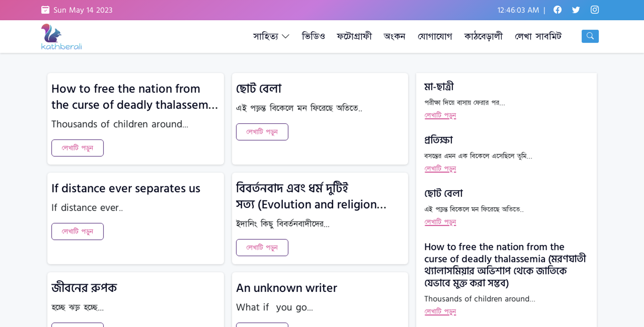Click the kathberali squirrel logo
The width and height of the screenshot is (644, 327).
(61, 37)
